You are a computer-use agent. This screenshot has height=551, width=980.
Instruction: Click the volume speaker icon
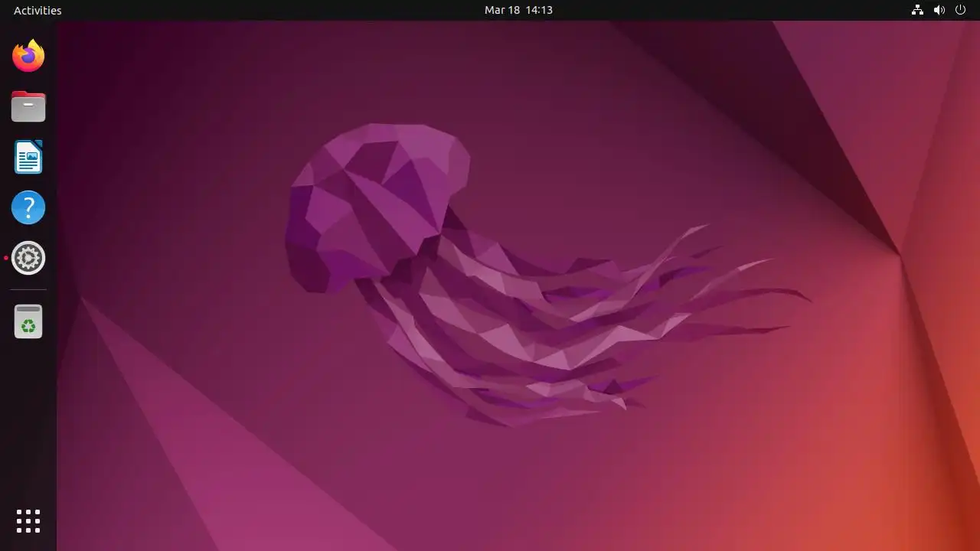click(x=939, y=10)
